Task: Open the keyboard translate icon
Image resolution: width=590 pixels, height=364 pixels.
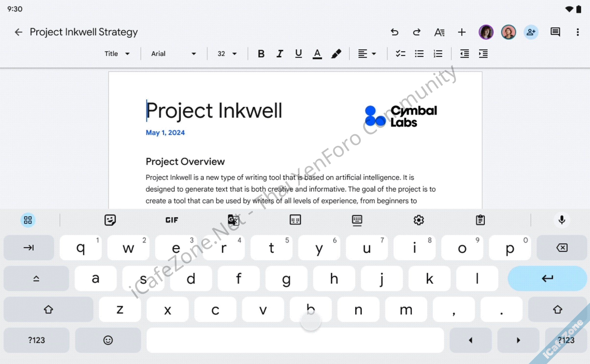Action: (x=233, y=220)
